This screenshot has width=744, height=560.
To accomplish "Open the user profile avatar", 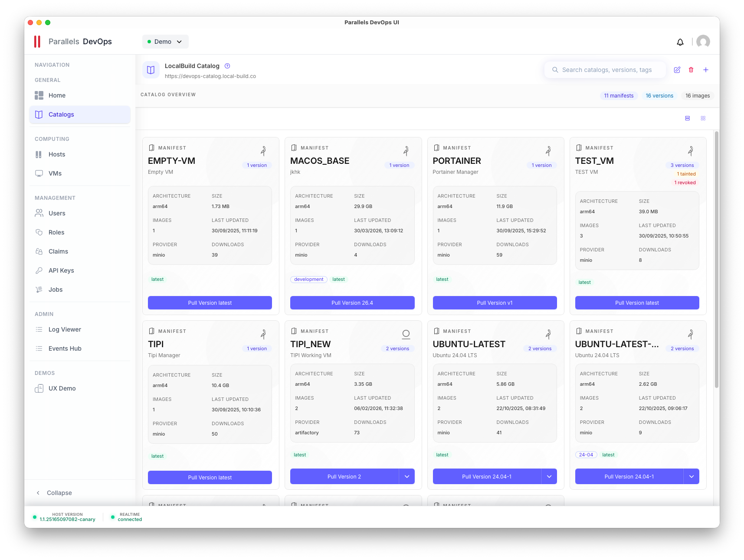I will tap(703, 42).
